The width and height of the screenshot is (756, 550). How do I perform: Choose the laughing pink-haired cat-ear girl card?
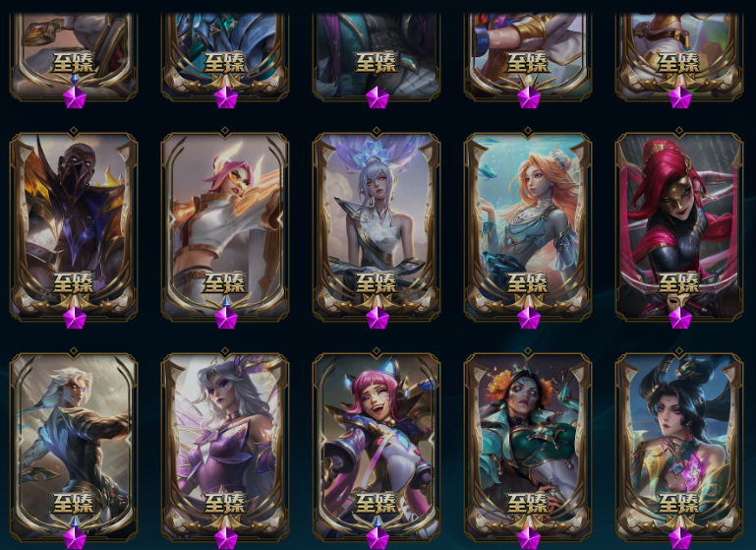click(x=377, y=447)
